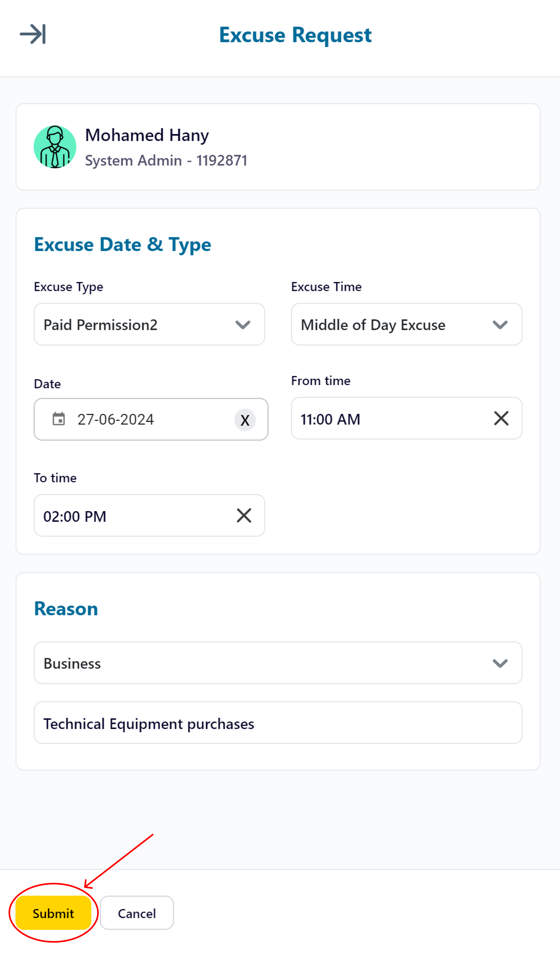
Task: Open the Middle of Day Excuse selector
Action: [406, 324]
